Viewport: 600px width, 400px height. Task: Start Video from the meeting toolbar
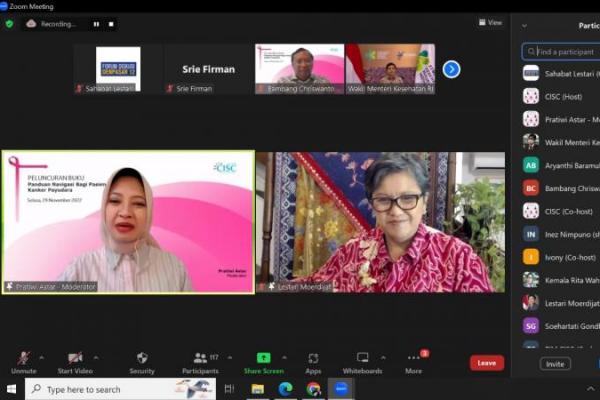(75, 358)
